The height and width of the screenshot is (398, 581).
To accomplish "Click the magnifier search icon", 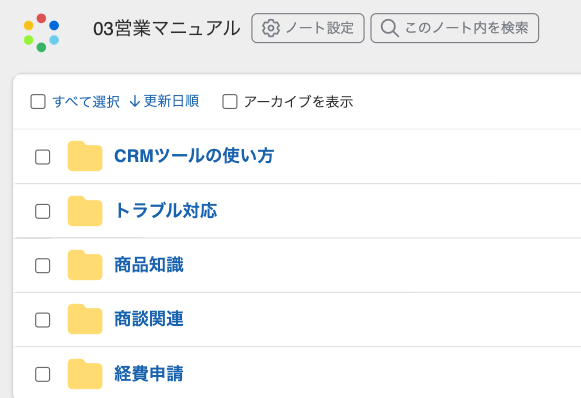I will click(x=389, y=28).
